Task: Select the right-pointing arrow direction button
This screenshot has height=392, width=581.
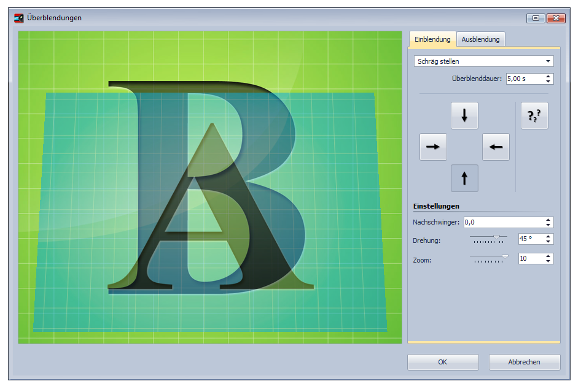Action: (433, 147)
